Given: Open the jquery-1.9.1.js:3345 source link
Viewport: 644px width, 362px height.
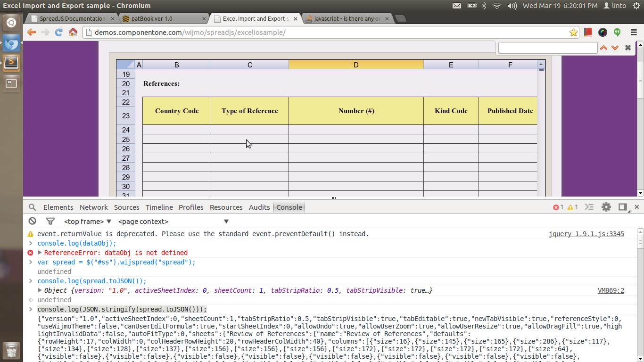Looking at the screenshot, I should (x=586, y=234).
